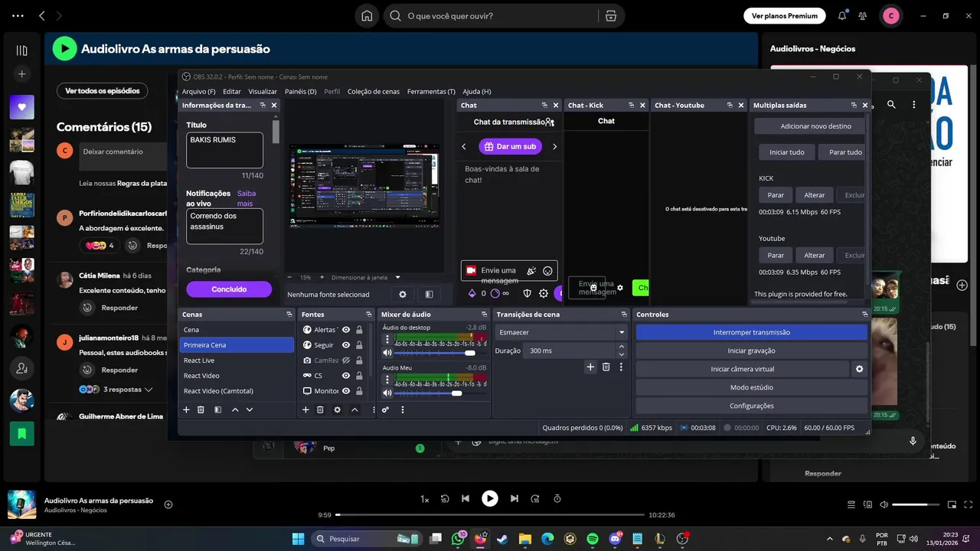The height and width of the screenshot is (551, 980).
Task: Delete transition with trash icon
Action: point(606,367)
